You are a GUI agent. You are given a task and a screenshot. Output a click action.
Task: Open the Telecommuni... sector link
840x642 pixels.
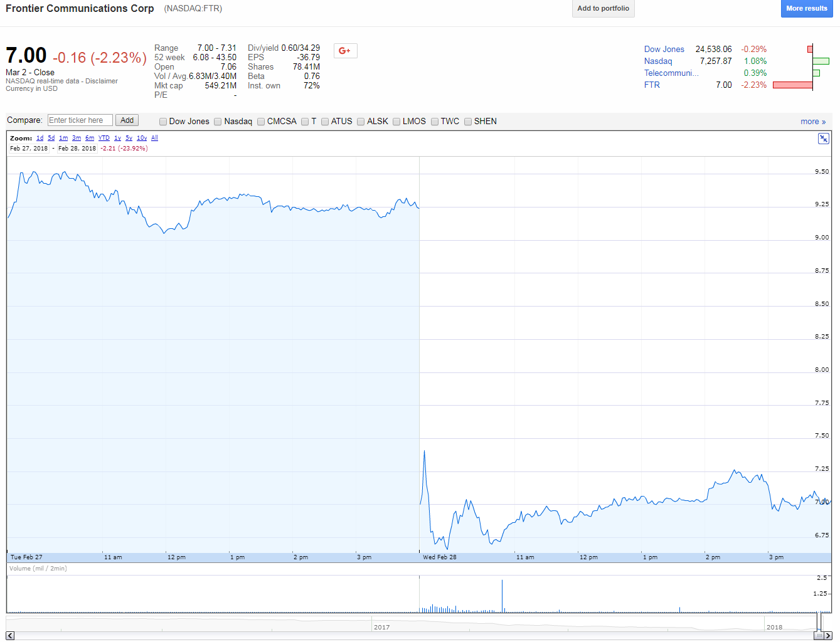[x=671, y=73]
